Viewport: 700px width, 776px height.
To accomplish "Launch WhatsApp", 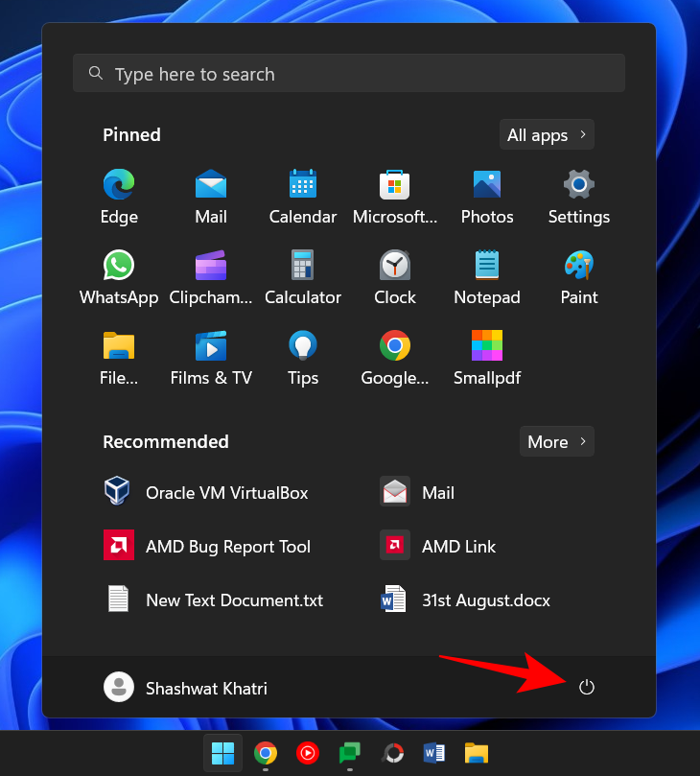I will pyautogui.click(x=119, y=277).
